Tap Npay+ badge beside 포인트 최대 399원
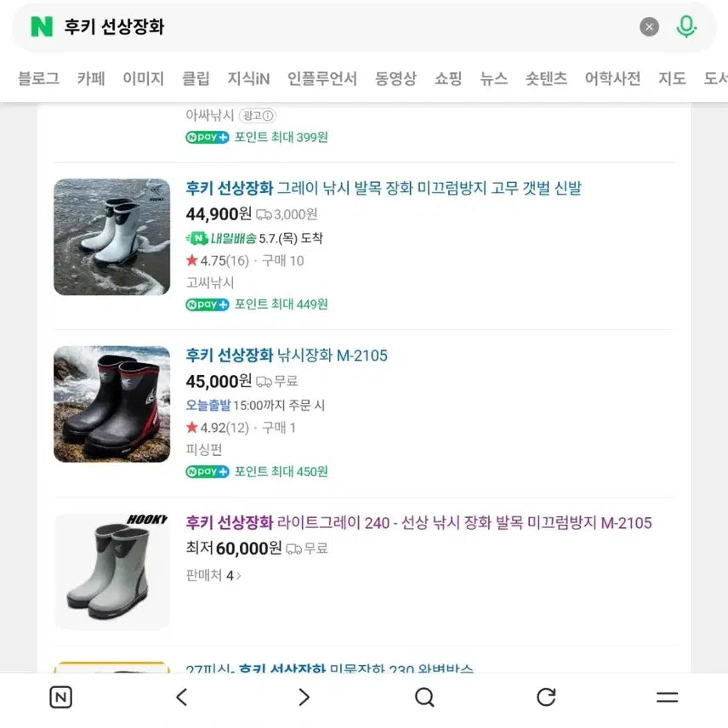728x728 pixels. point(207,138)
